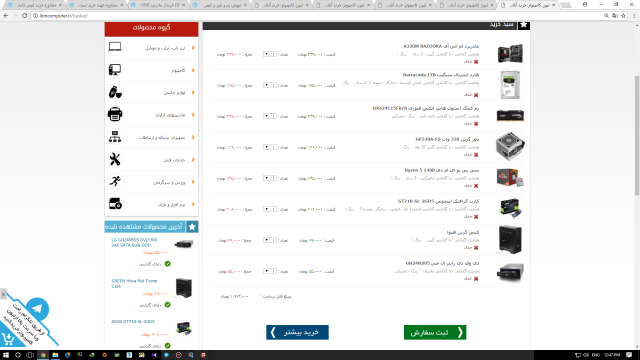Click the browser address bar
Screen dimensions: 640x360
(318, 16)
